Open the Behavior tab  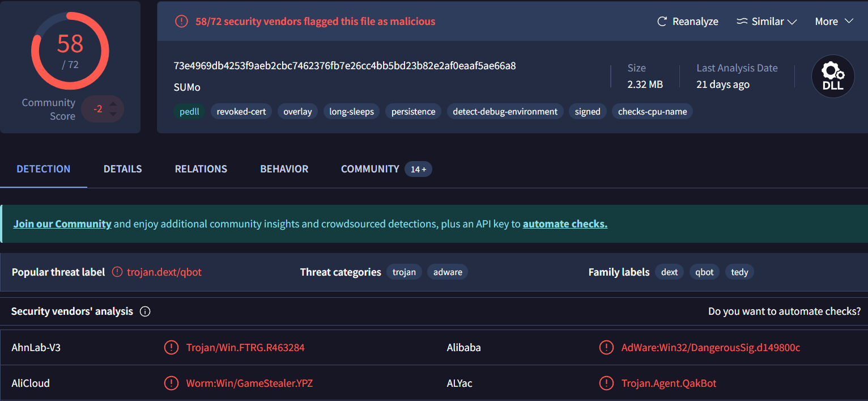(284, 169)
